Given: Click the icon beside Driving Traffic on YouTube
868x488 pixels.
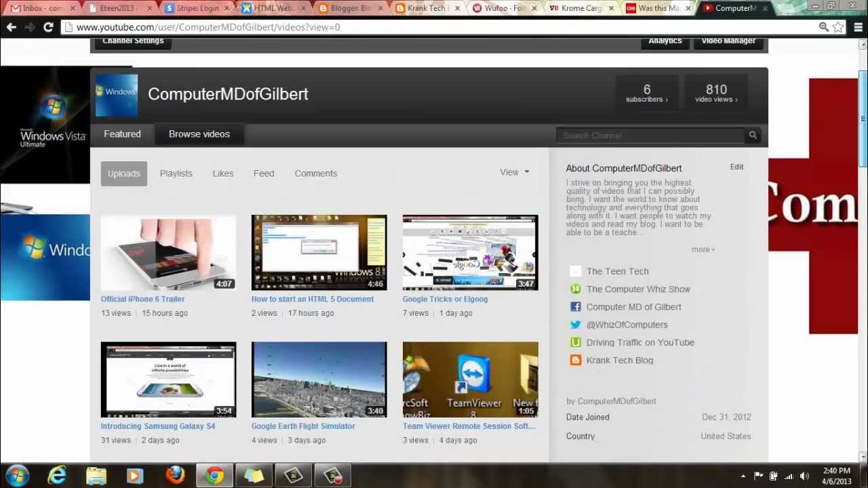Looking at the screenshot, I should [x=576, y=342].
